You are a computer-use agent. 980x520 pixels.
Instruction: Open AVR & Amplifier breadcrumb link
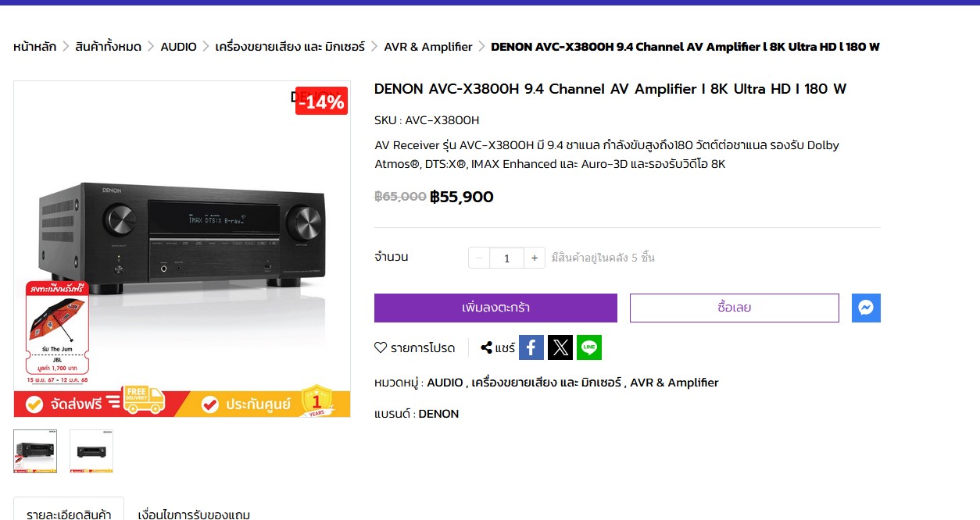pyautogui.click(x=428, y=47)
